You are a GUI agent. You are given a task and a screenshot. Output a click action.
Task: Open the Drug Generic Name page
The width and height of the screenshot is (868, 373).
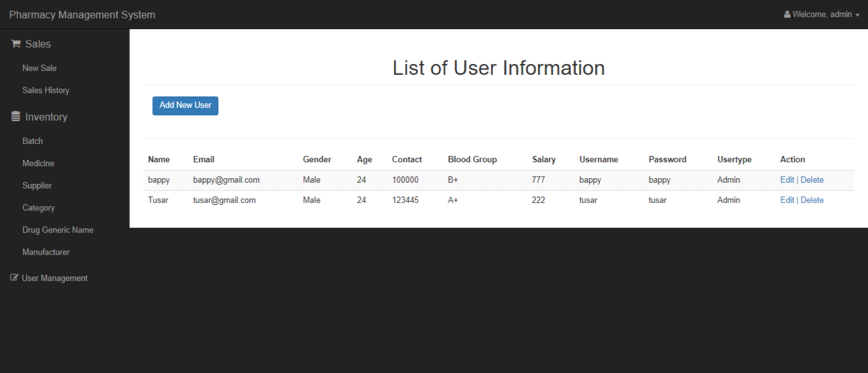pyautogui.click(x=58, y=230)
